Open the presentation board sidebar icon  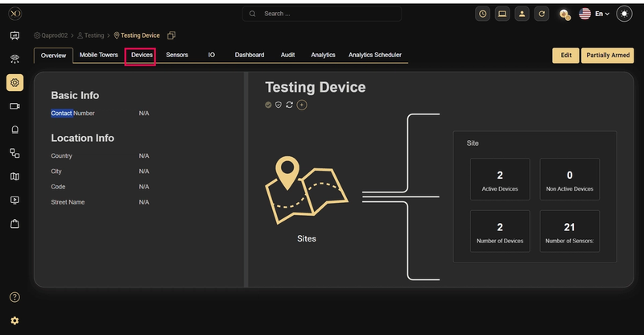point(14,35)
